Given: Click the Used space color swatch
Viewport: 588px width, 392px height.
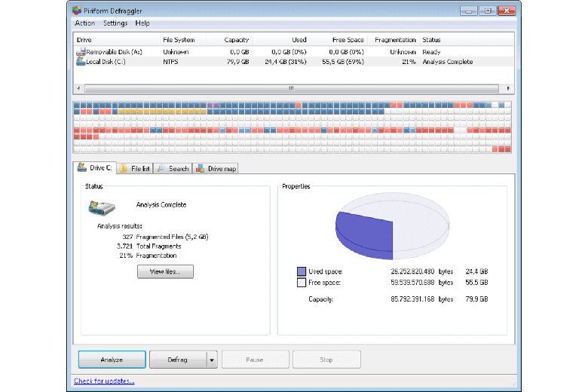Looking at the screenshot, I should [x=301, y=271].
